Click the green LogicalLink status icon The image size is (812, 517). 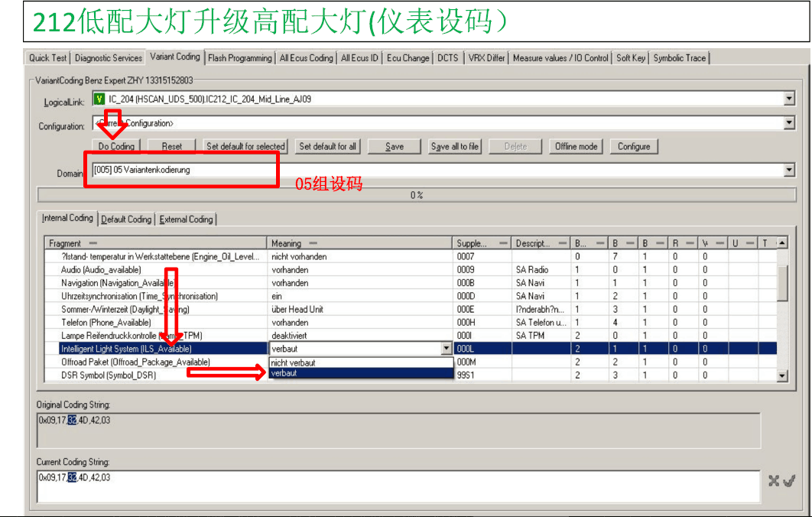tap(99, 99)
